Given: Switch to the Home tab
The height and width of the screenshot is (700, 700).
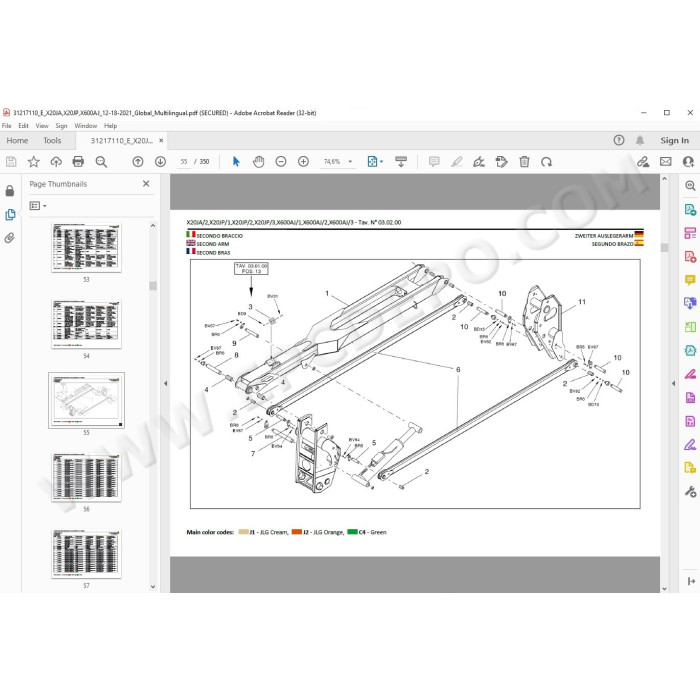Looking at the screenshot, I should click(x=17, y=141).
